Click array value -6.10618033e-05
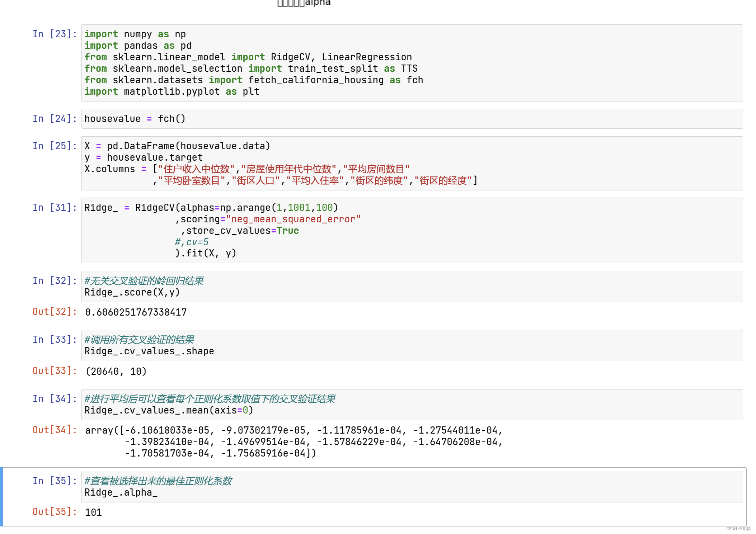Viewport: 756px width, 534px height. [x=167, y=430]
